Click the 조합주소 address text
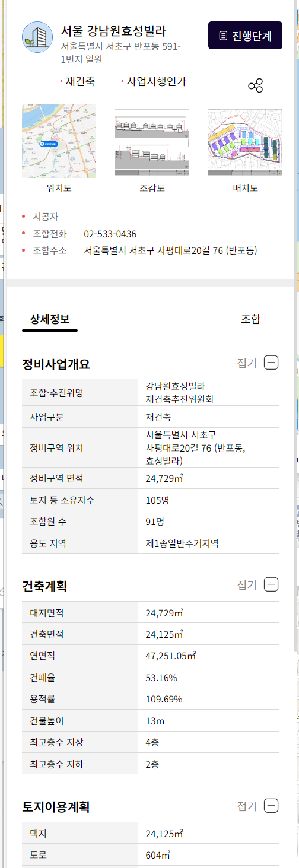The width and height of the screenshot is (299, 868). coord(170,250)
